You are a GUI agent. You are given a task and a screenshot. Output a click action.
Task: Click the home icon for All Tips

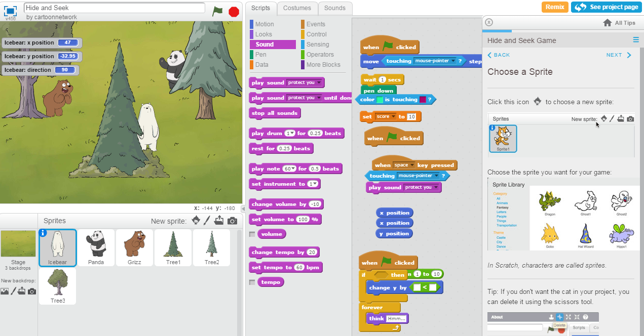pos(608,23)
